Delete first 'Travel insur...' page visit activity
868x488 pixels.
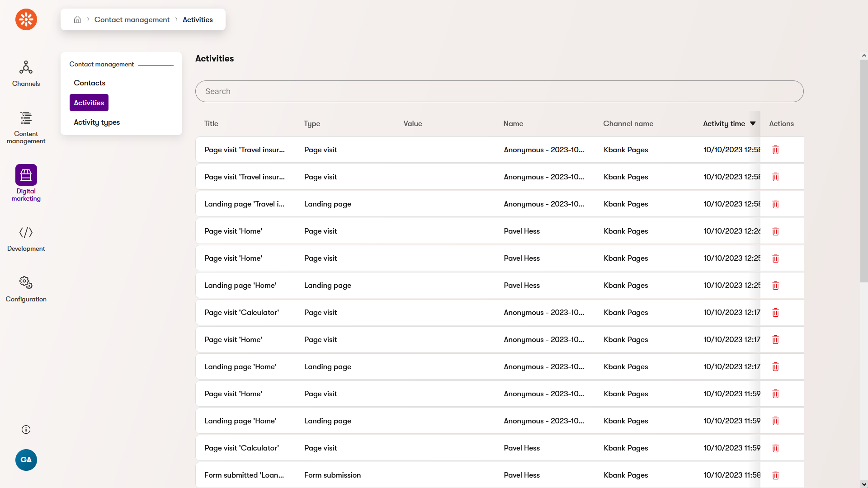775,150
